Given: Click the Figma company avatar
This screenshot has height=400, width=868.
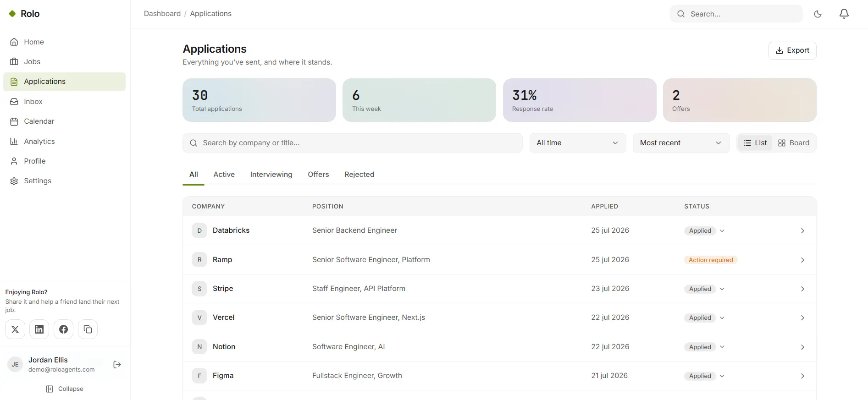Looking at the screenshot, I should 199,376.
